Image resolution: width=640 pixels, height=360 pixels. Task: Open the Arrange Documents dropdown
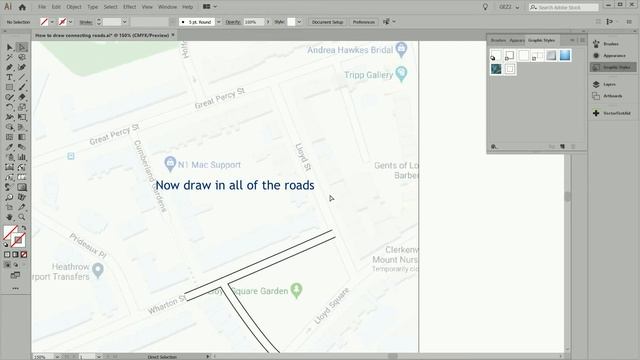(210, 7)
